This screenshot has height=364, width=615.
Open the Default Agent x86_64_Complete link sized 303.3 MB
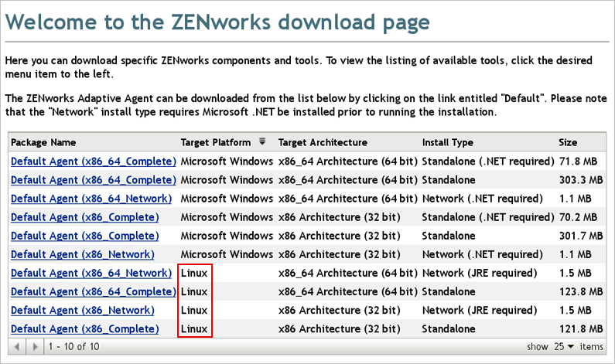point(94,180)
